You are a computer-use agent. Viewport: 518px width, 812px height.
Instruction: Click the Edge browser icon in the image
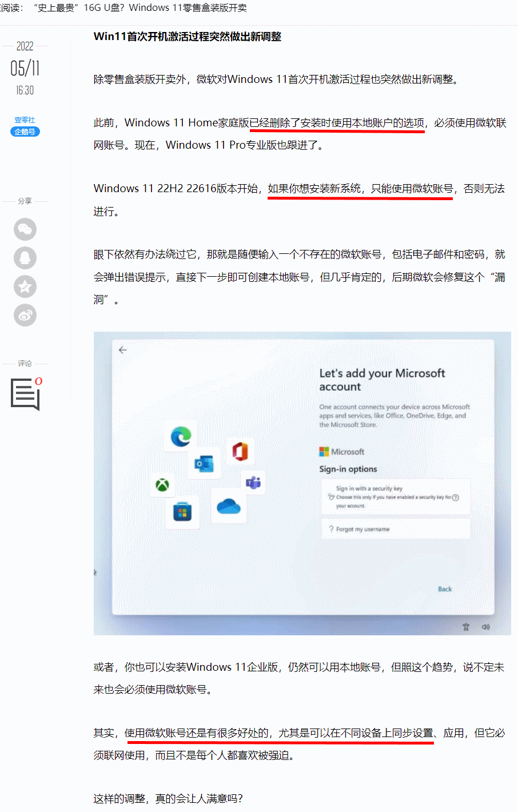[181, 437]
